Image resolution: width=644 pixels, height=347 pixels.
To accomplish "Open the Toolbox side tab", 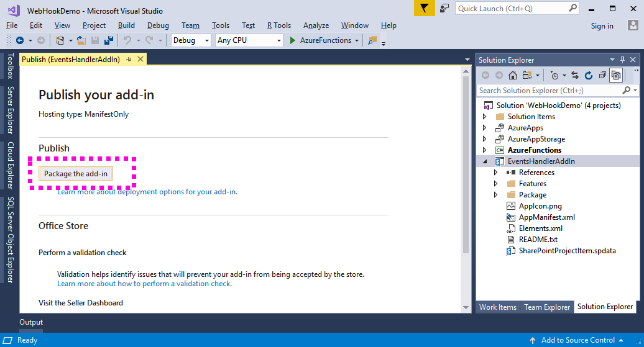I will point(11,66).
